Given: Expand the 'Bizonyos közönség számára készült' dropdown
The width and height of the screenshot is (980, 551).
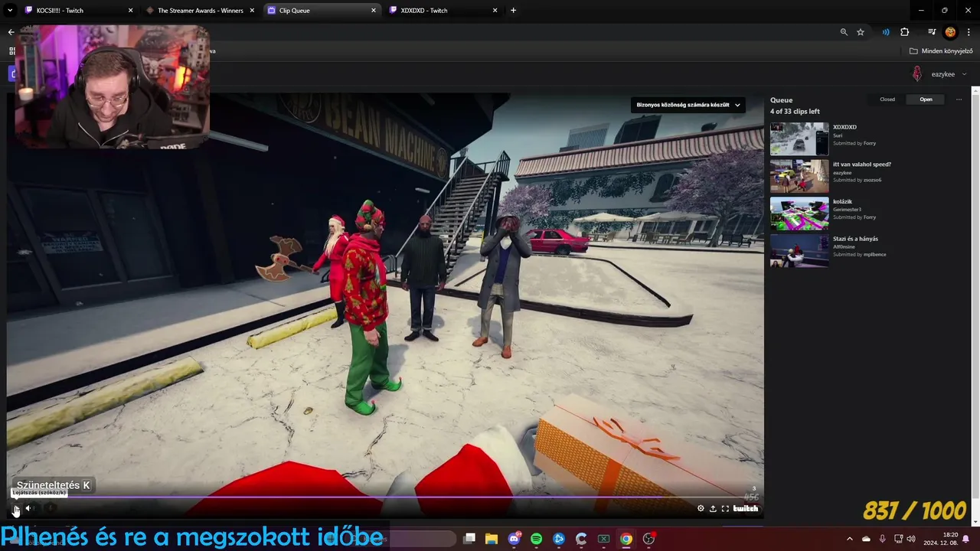Looking at the screenshot, I should 688,105.
